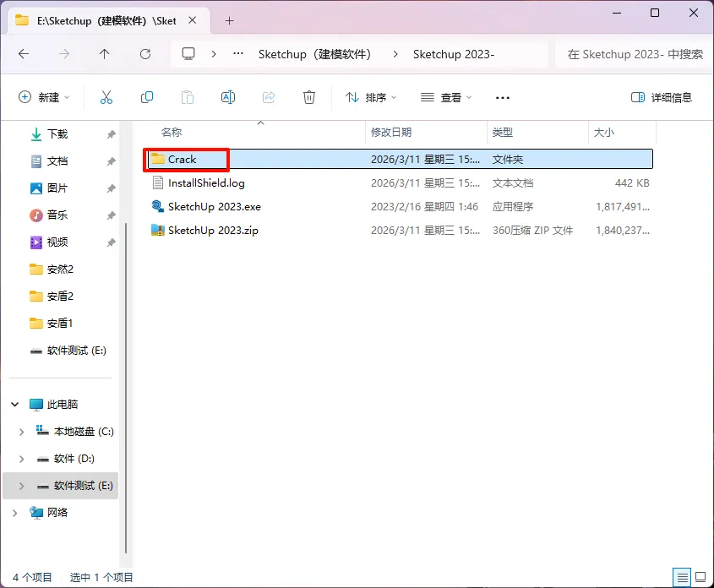
Task: Click the Delete trash can icon
Action: click(x=309, y=97)
